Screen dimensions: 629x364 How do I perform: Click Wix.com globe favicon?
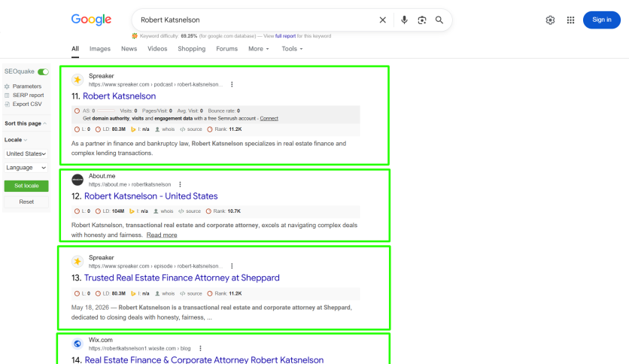(x=77, y=344)
